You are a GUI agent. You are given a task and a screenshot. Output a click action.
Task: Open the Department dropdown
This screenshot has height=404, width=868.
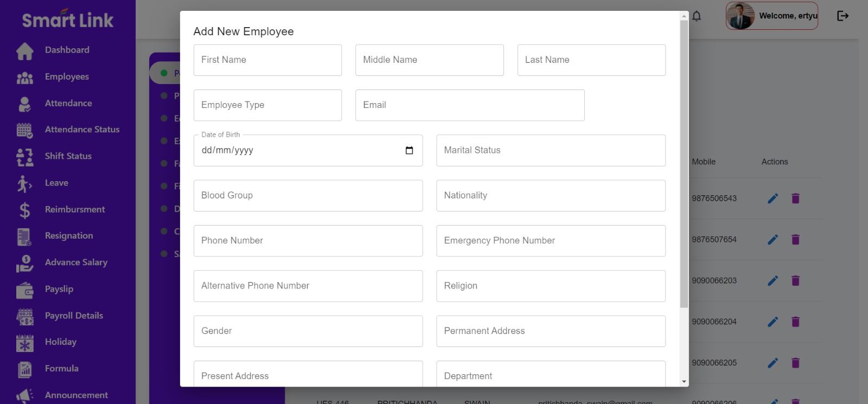point(551,374)
